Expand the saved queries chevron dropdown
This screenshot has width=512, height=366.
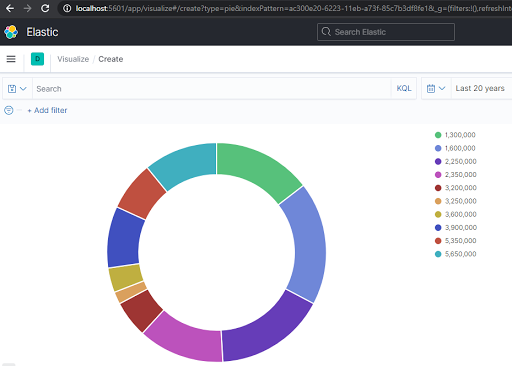23,89
